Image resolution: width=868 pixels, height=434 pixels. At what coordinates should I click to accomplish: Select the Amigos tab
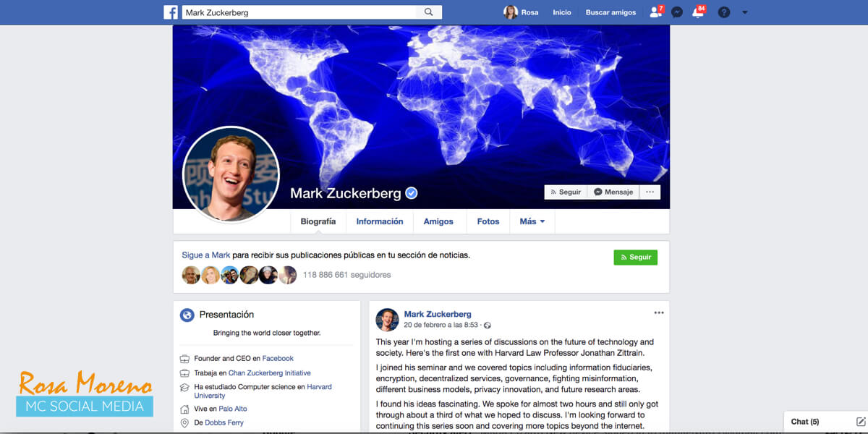coord(438,221)
